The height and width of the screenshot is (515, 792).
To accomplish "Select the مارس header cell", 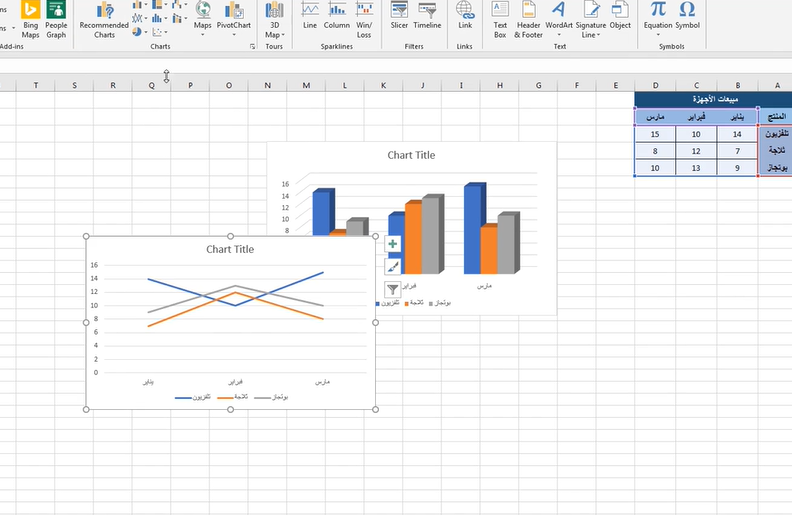I will [655, 117].
